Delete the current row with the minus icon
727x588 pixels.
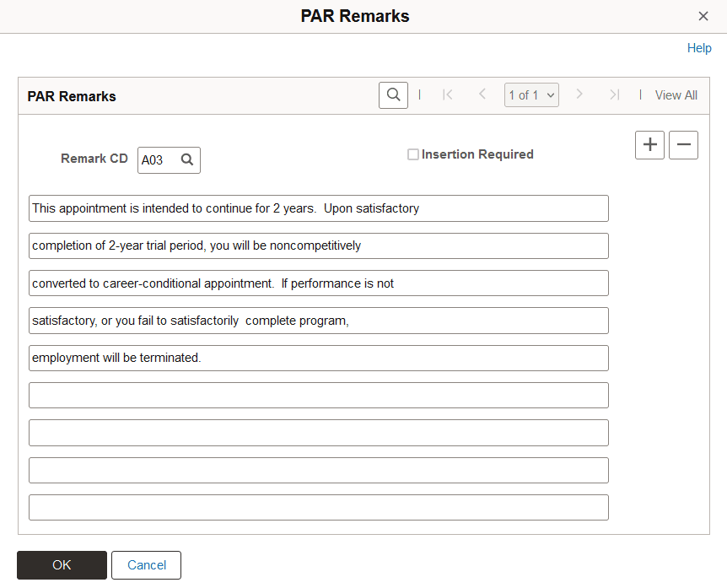pos(683,144)
